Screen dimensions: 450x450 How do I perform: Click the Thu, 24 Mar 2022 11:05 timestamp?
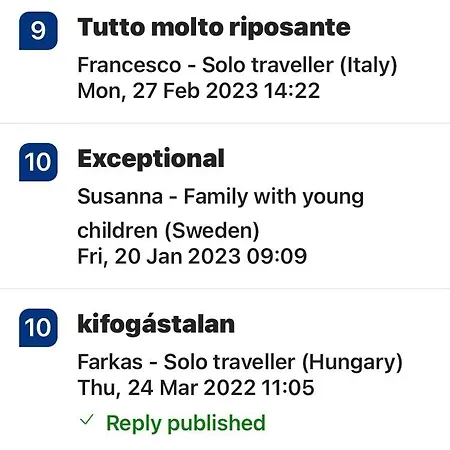click(196, 388)
